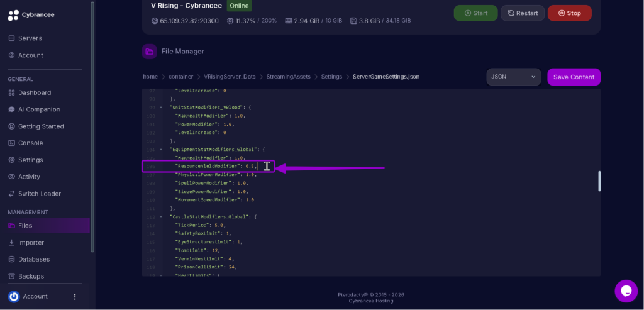Click the SpellPowerModifier line
Image resolution: width=644 pixels, height=310 pixels.
click(211, 183)
